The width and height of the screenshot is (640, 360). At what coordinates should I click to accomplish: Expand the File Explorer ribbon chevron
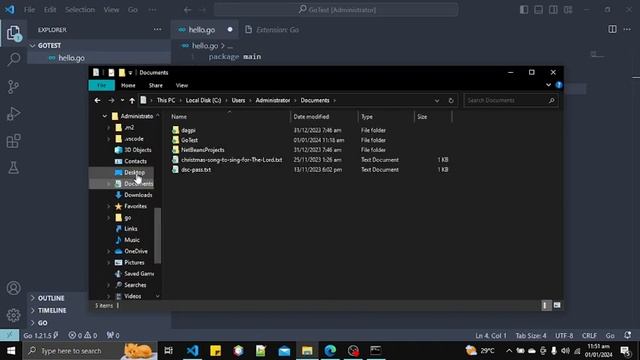(x=548, y=85)
